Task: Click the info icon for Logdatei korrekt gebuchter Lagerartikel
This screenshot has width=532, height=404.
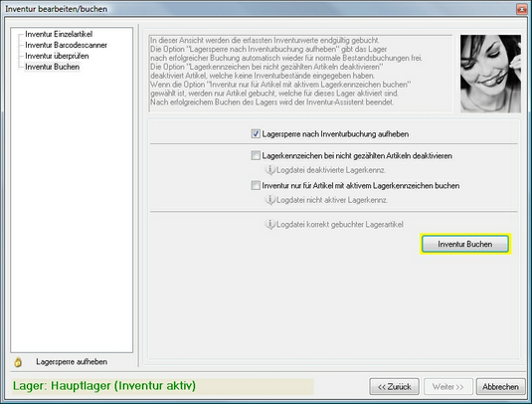Action: 269,224
